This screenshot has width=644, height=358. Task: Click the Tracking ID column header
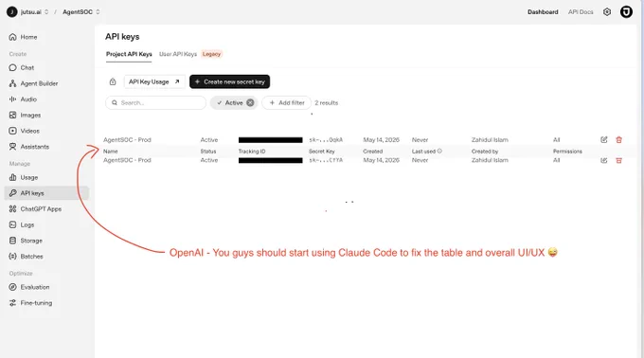pos(252,152)
